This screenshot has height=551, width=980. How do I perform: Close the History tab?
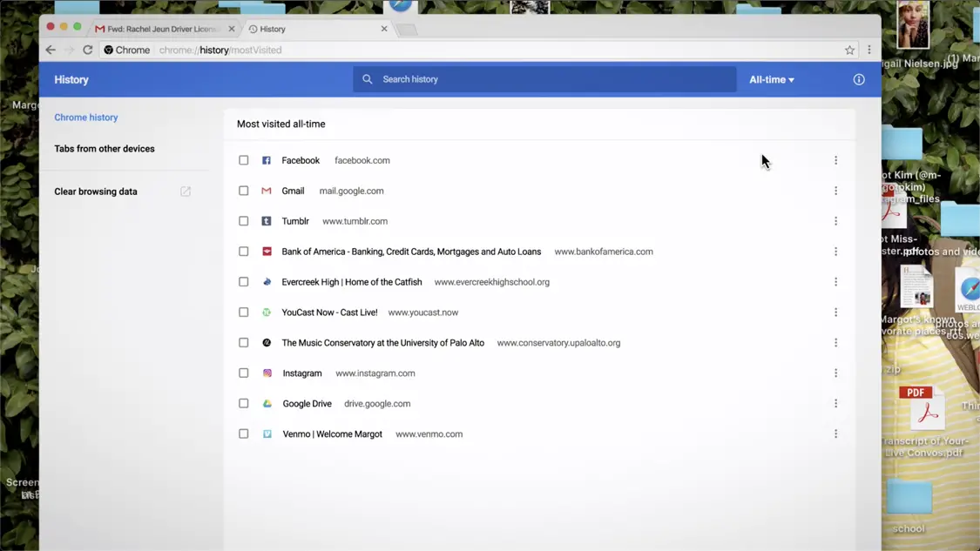[384, 29]
